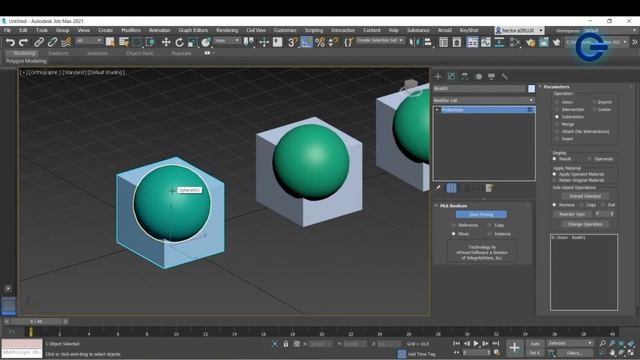Select the Move tool
This screenshot has height=360, width=640.
166,42
